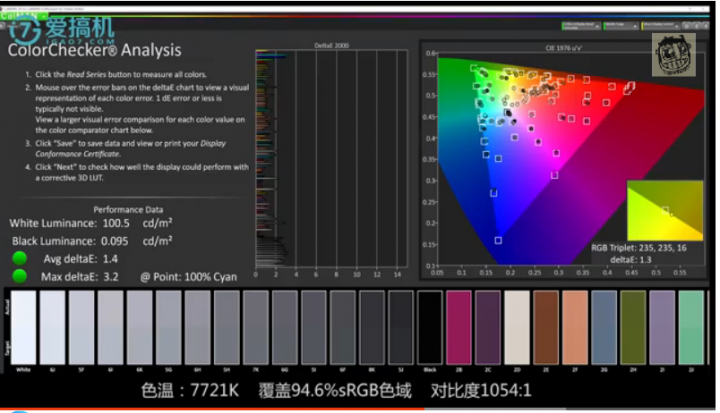The width and height of the screenshot is (720, 413).
Task: Click the 'deltaE: 1.3' readout under CIE chart
Action: point(630,260)
